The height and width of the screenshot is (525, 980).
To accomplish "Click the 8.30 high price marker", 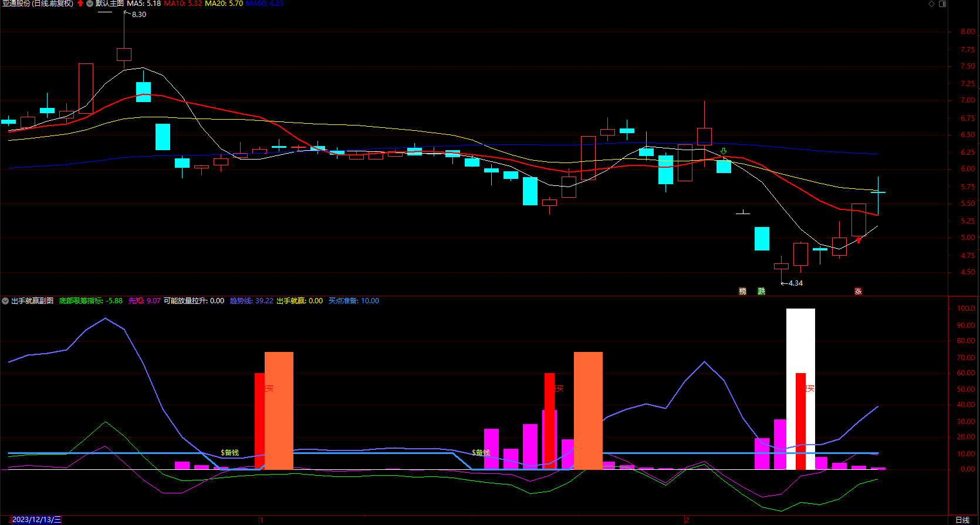I will click(139, 15).
